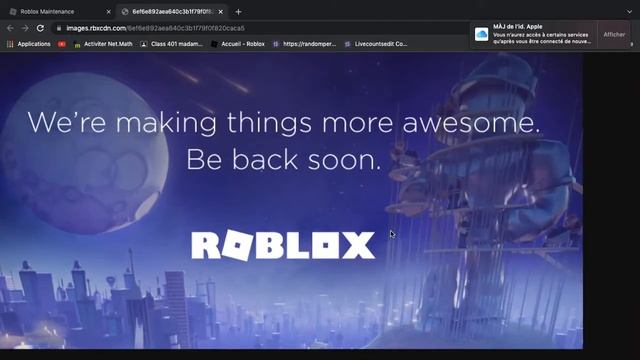Click the lock site info icon
Viewport: 640px width, 360px height.
click(x=59, y=28)
